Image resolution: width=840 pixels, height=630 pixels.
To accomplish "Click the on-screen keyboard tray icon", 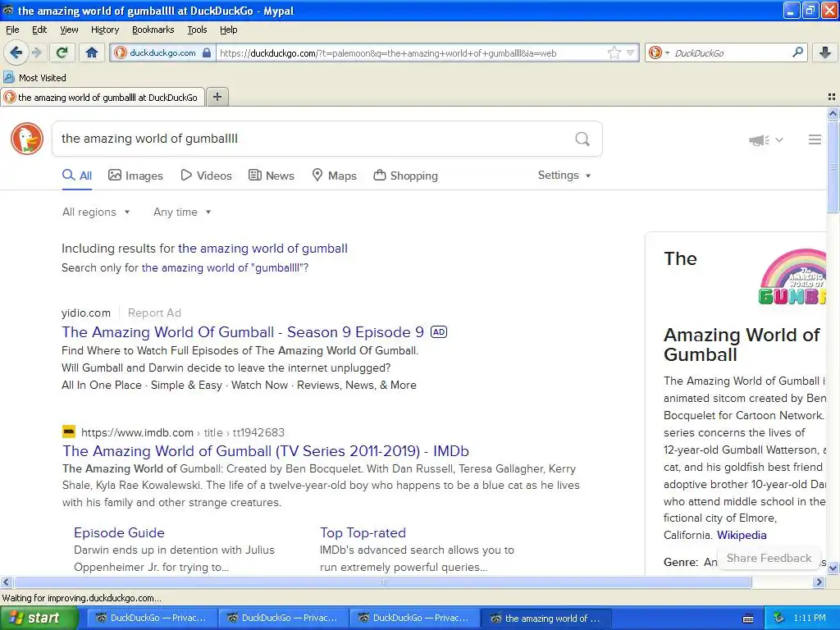I will tap(748, 619).
